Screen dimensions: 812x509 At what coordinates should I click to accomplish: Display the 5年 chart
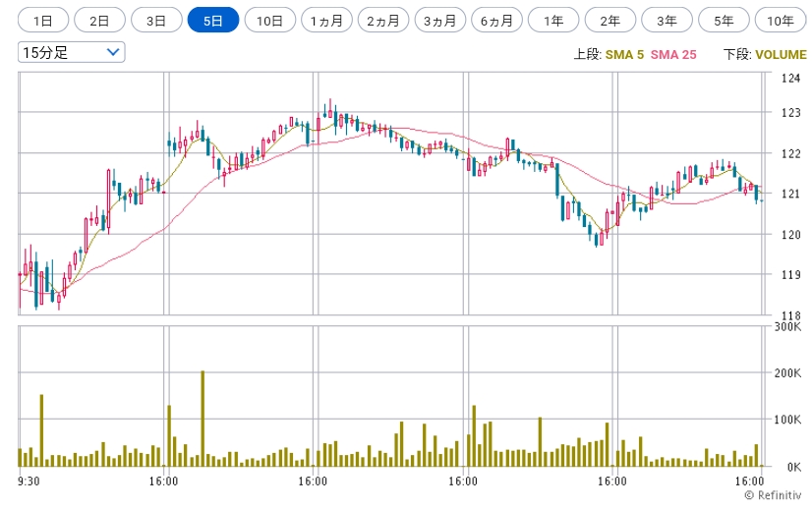724,21
